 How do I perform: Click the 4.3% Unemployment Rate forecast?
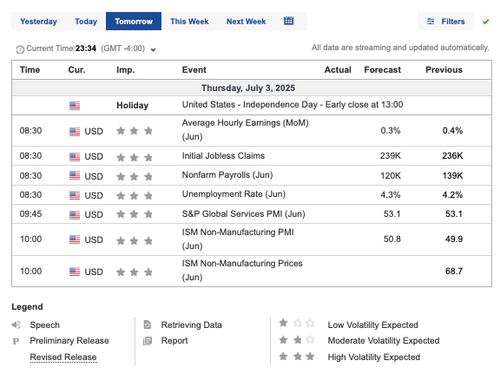point(390,195)
